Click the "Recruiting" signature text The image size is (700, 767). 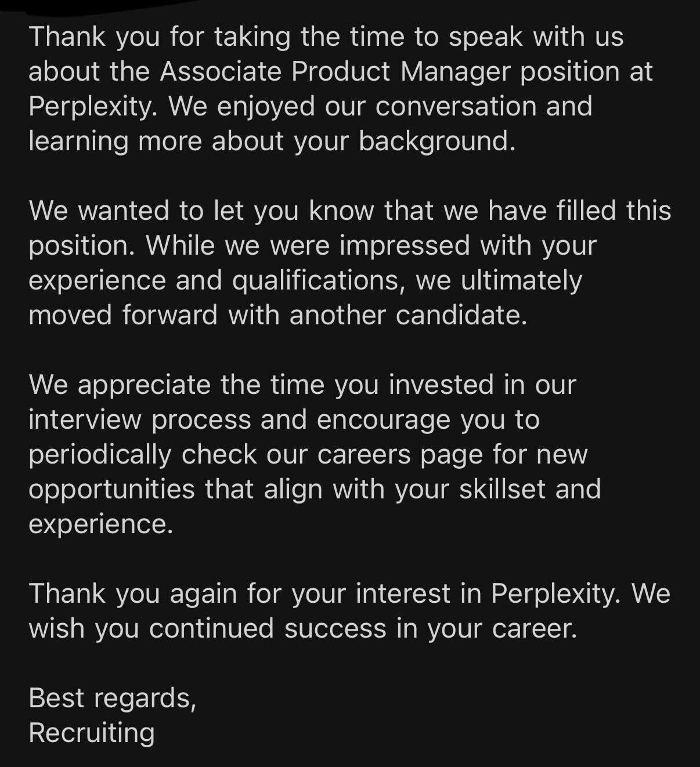[x=92, y=733]
